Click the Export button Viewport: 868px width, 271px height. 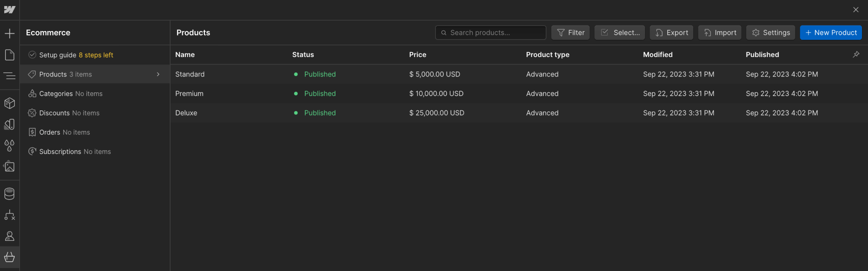[671, 32]
